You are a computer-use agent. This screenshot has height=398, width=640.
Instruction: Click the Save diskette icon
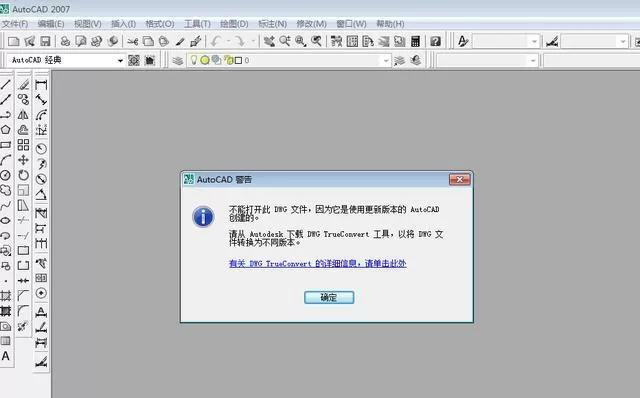click(x=45, y=41)
